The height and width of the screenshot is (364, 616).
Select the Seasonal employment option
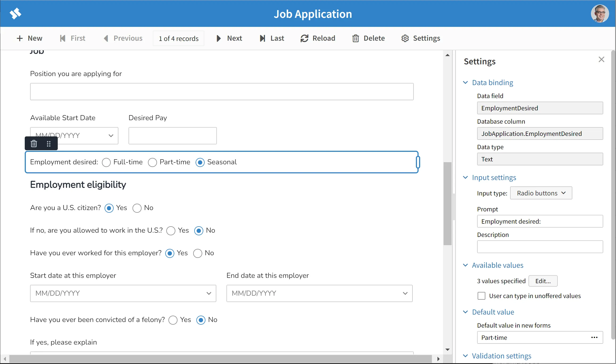point(200,162)
